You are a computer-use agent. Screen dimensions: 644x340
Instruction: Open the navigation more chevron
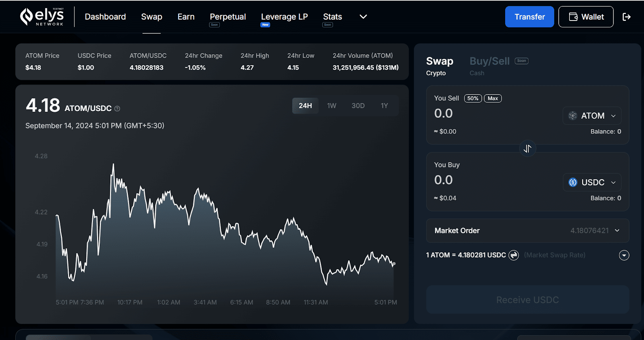coord(363,17)
